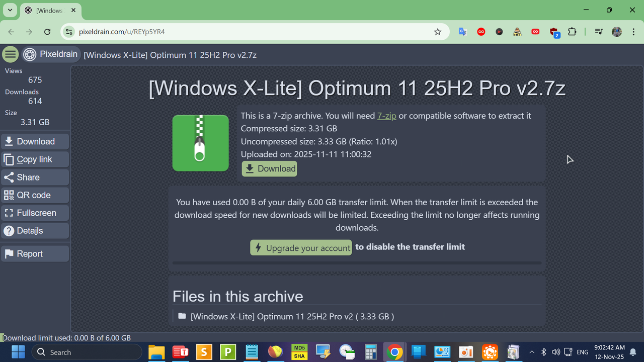644x362 pixels.
Task: Click the green zip archive thumbnail
Action: coord(200,143)
